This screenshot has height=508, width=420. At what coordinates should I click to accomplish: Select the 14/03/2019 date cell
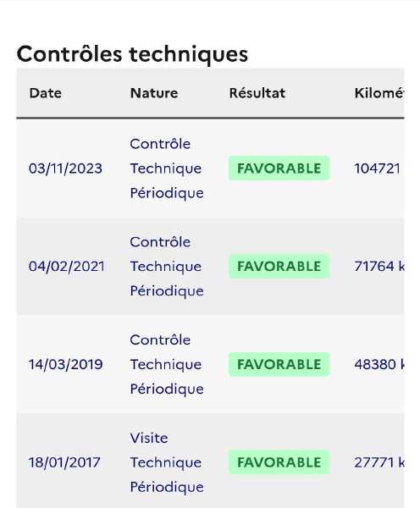(x=66, y=364)
